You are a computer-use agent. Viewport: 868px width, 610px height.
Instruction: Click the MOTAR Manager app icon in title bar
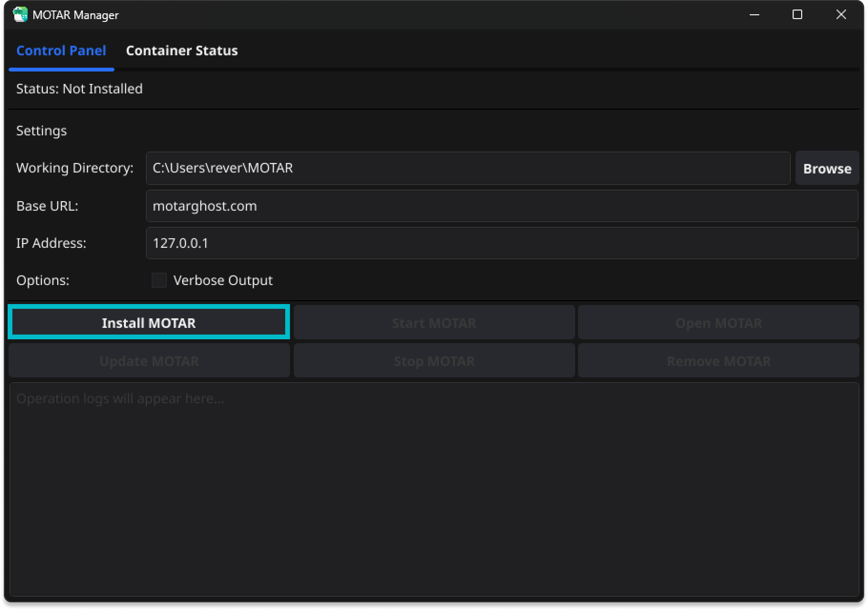tap(20, 15)
